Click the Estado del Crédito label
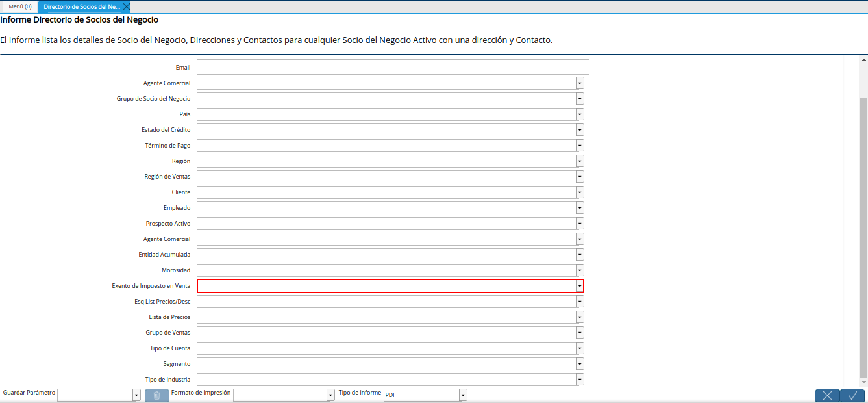Screen dimensions: 868x403 click(166, 130)
